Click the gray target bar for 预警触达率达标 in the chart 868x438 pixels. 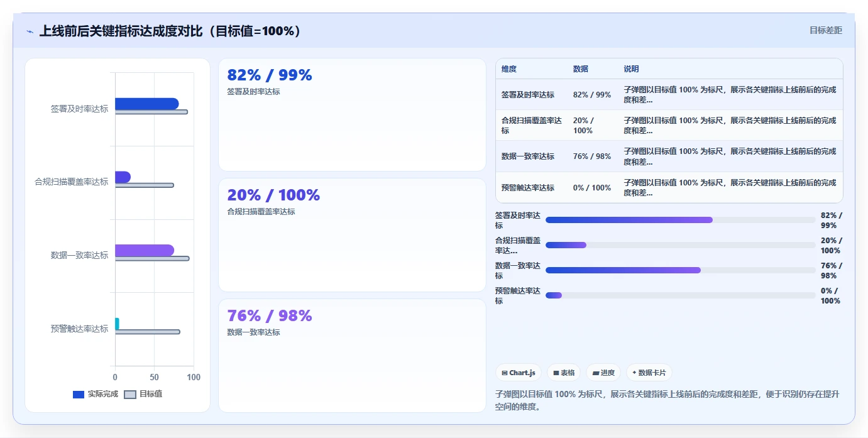click(148, 332)
